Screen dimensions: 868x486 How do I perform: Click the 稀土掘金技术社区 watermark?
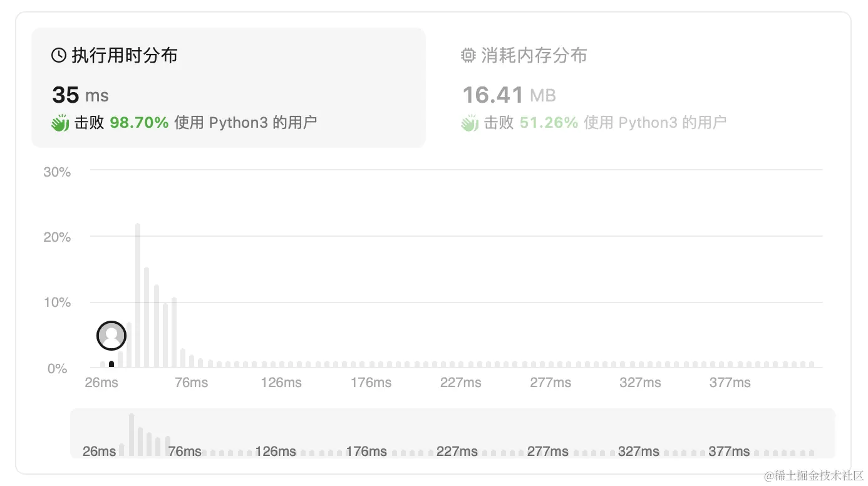pyautogui.click(x=813, y=476)
